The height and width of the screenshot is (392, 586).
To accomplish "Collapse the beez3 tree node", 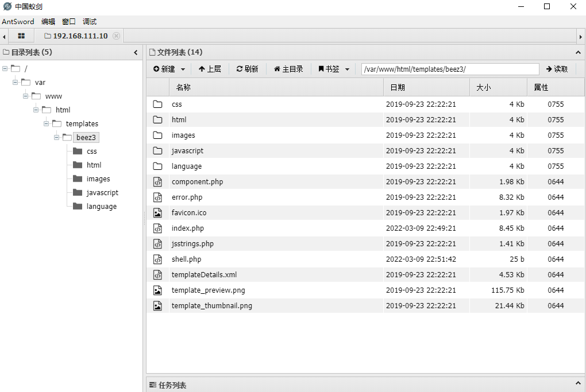I will [x=56, y=137].
